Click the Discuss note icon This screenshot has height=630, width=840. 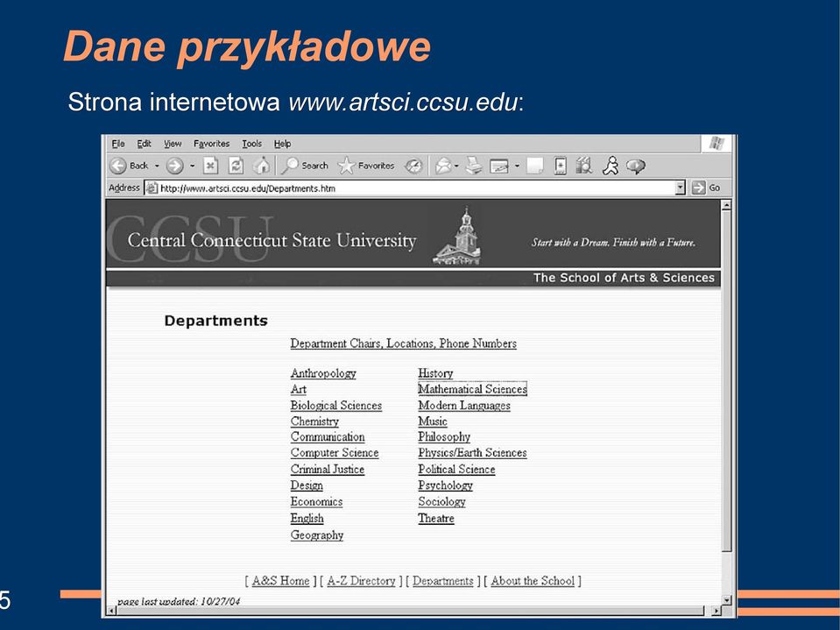click(x=534, y=166)
